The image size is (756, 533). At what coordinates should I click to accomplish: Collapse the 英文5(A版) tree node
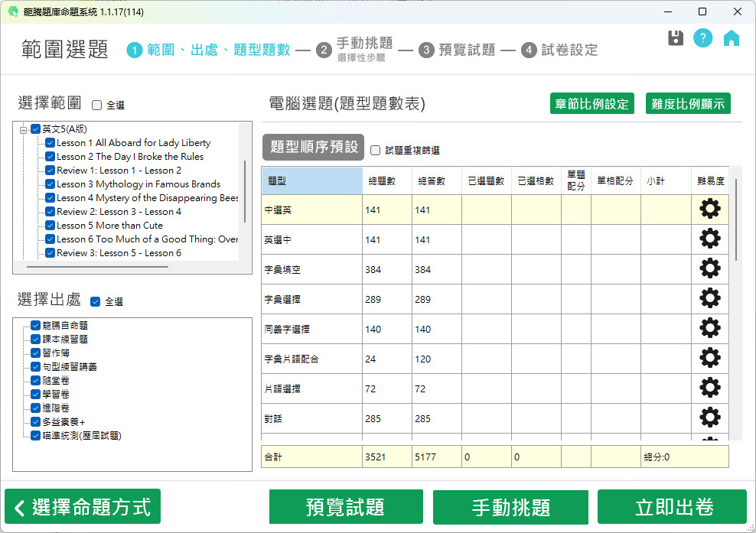click(x=23, y=129)
